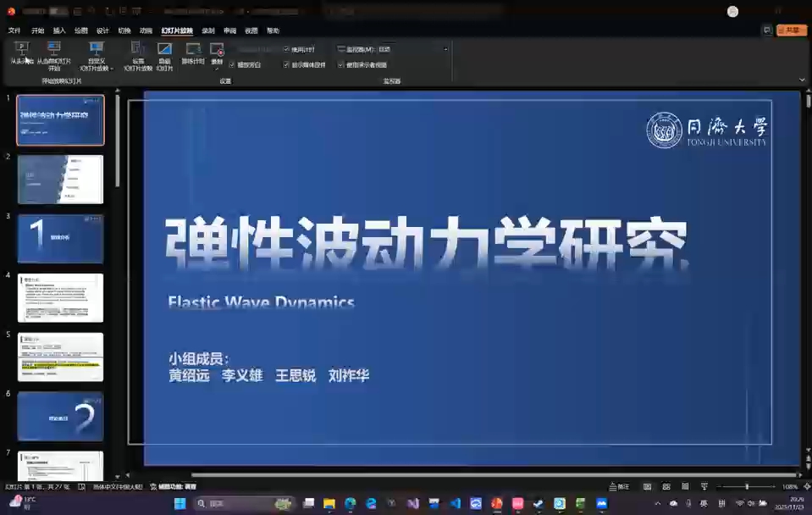Open comments pane icon
812x515 pixels.
[x=767, y=30]
